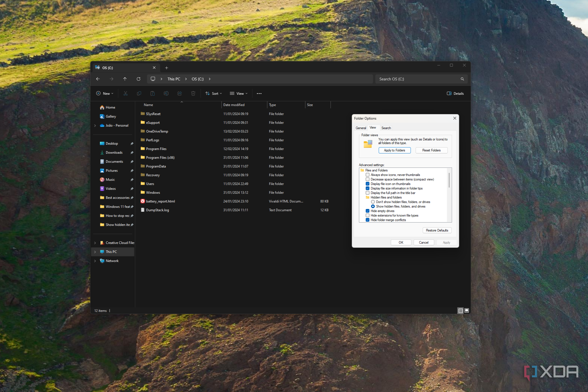Image resolution: width=588 pixels, height=392 pixels.
Task: Select 'Don't show hidden files' radio button
Action: coord(373,202)
